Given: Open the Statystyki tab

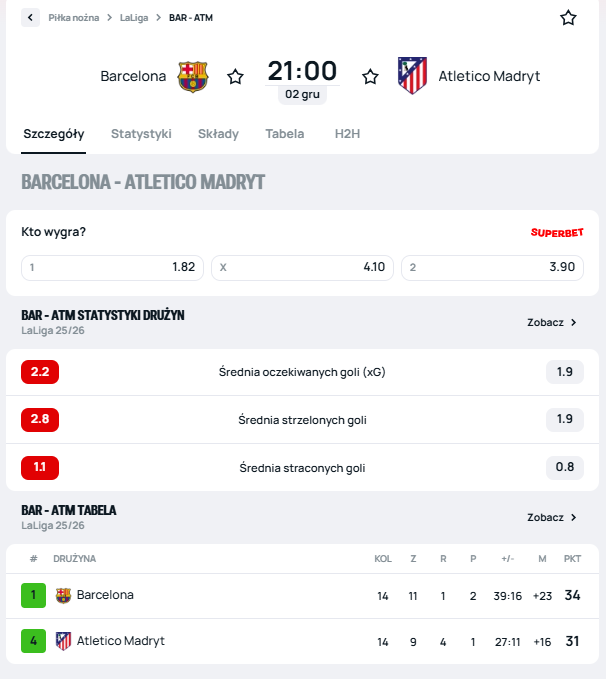Looking at the screenshot, I should [x=141, y=134].
